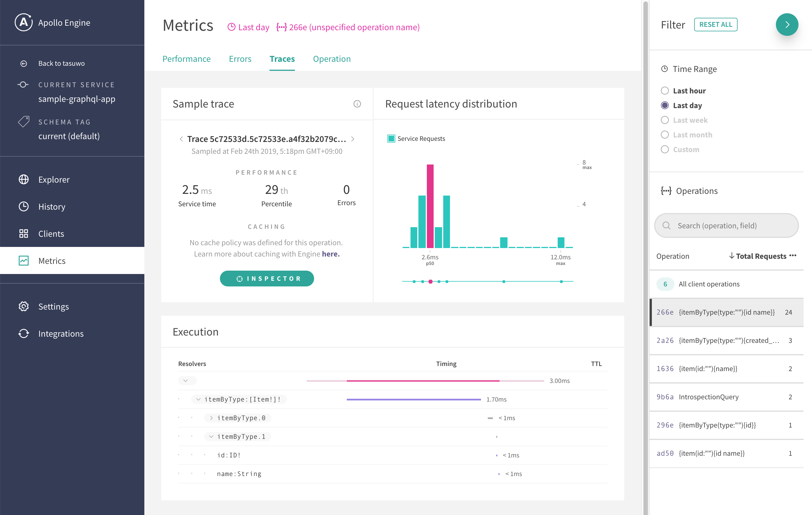Click back arrow icon to tasuwo

click(x=24, y=63)
